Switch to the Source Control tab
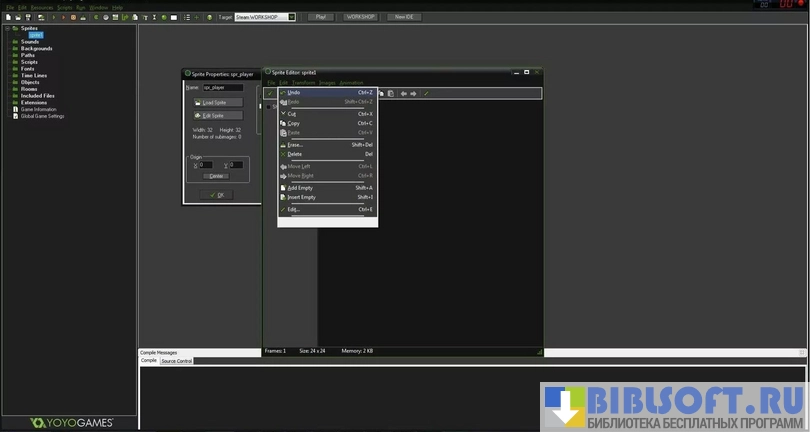Screen dimensions: 810x432 pyautogui.click(x=176, y=360)
